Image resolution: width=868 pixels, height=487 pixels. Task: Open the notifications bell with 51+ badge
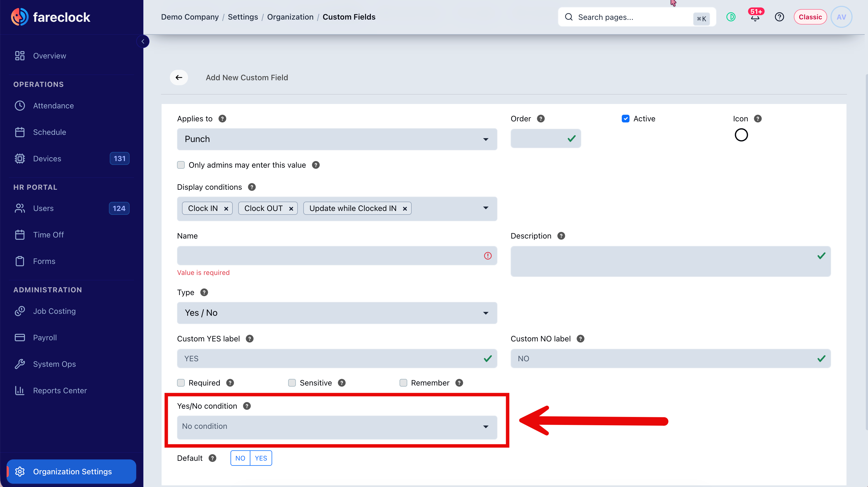tap(755, 17)
